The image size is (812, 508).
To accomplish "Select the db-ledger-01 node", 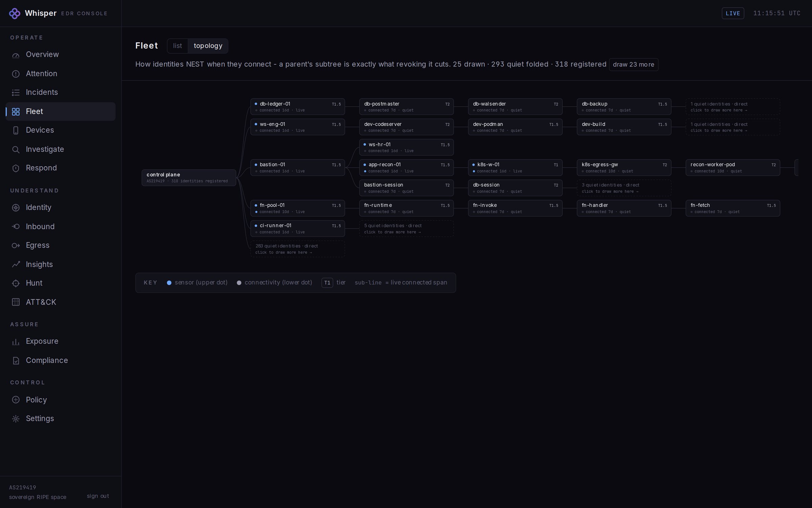I will coord(297,107).
